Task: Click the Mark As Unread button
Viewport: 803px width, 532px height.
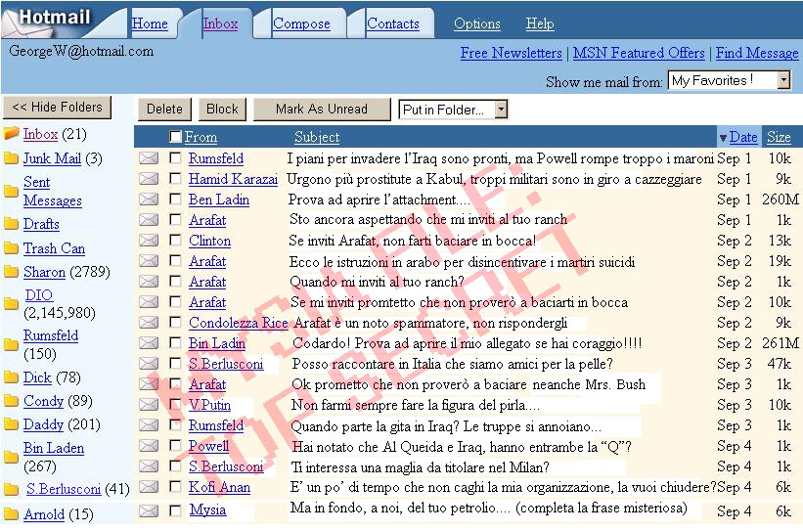Action: tap(322, 110)
